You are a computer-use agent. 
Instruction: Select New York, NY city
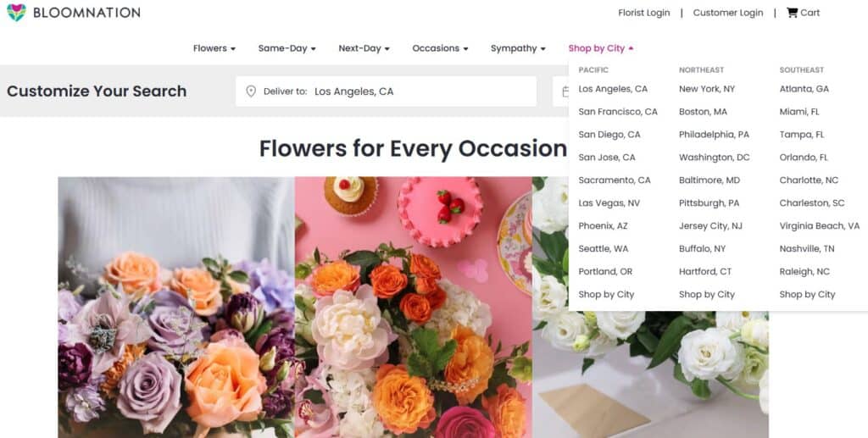(x=707, y=88)
